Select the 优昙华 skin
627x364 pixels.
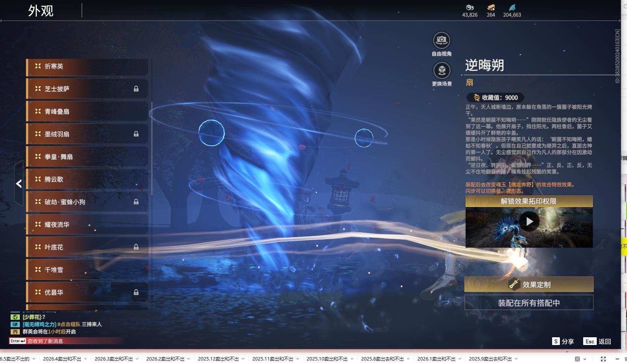(x=87, y=292)
